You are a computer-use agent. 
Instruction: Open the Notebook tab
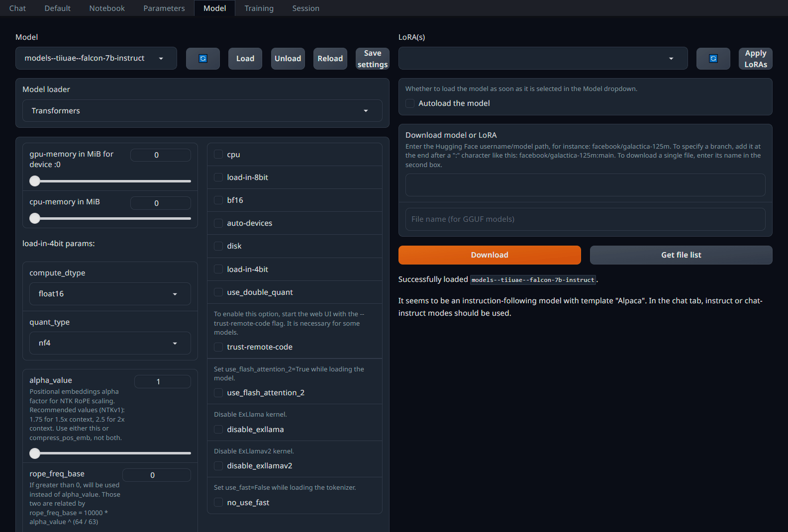(x=107, y=8)
